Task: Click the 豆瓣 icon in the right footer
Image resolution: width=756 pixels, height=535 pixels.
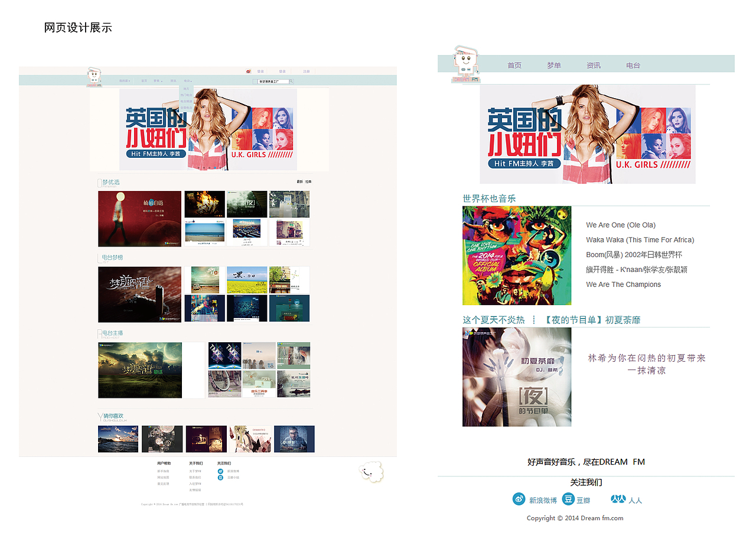Action: pos(568,499)
